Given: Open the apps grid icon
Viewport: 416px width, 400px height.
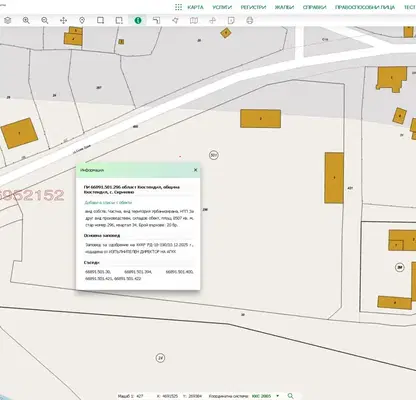Looking at the screenshot, I should (x=179, y=7).
